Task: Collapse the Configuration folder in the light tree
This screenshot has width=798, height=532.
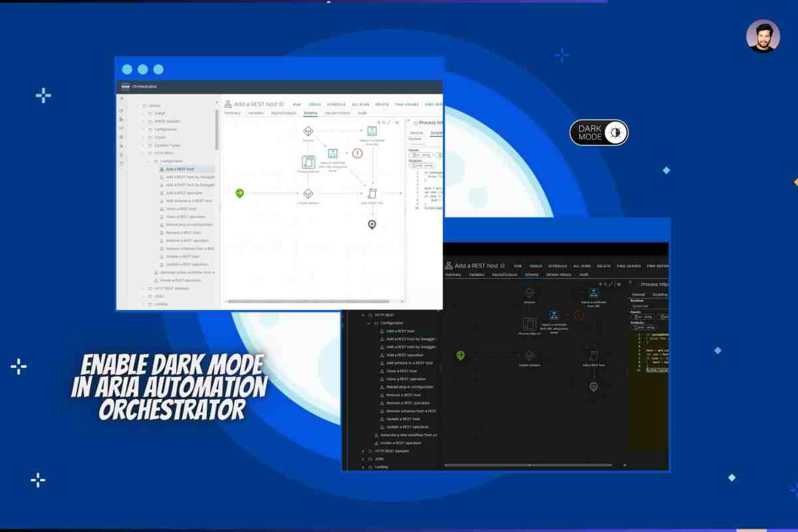Action: tap(148, 161)
